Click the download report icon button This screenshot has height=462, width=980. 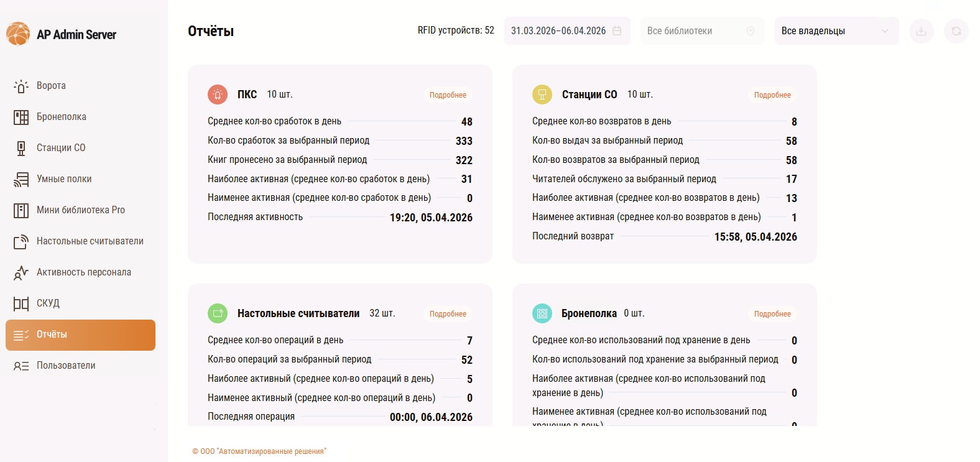922,31
